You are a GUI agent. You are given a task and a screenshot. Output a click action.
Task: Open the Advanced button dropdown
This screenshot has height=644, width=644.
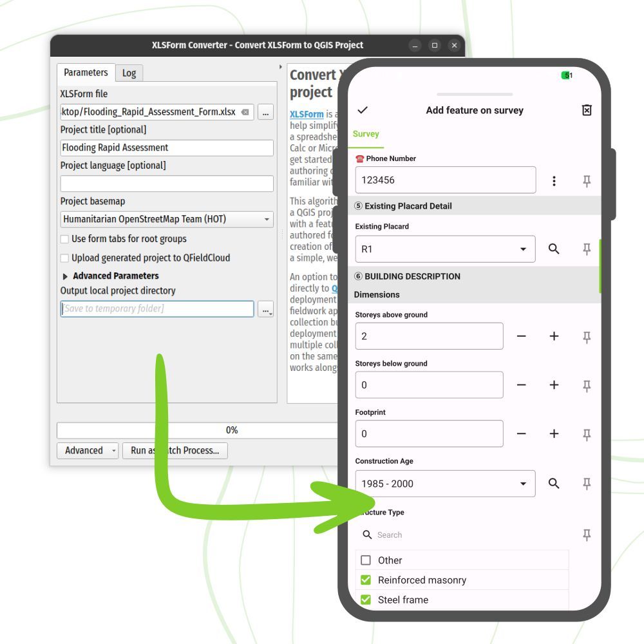114,451
